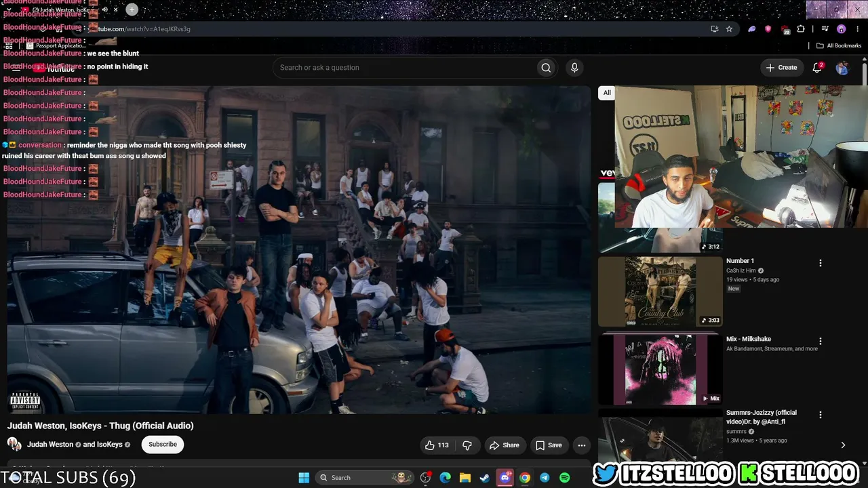Click the video title Judah Weston, IsoKeys - Thug

[100, 426]
